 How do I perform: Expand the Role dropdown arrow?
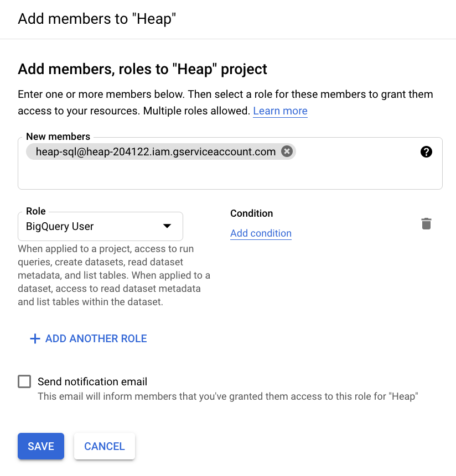(167, 226)
